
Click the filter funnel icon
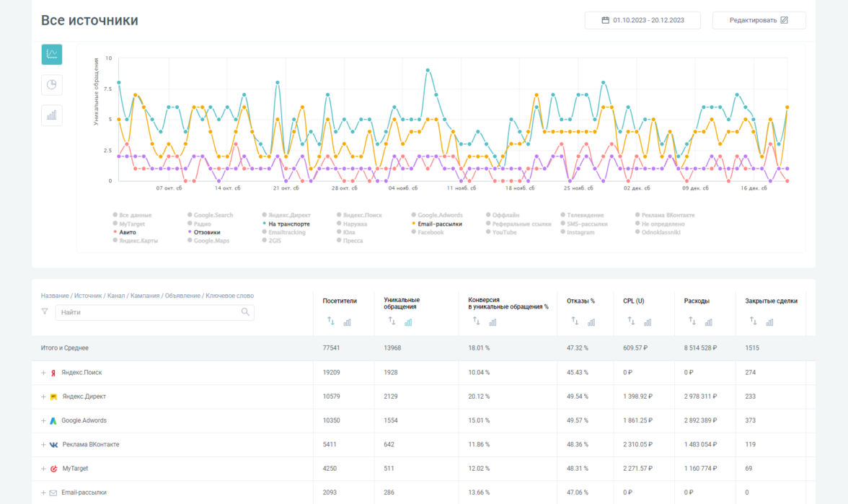coord(45,312)
